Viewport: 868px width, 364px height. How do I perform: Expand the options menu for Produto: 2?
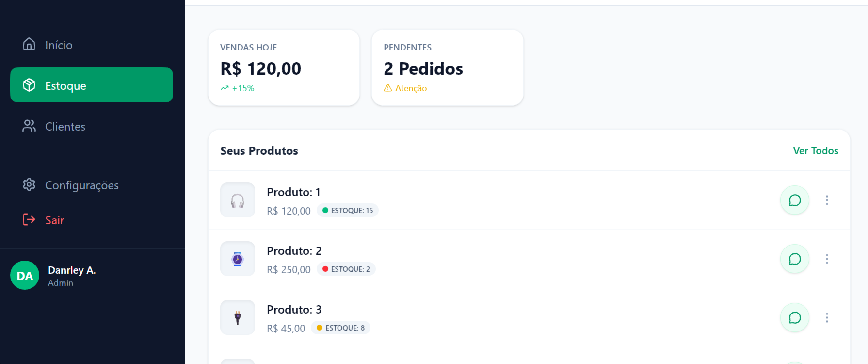[827, 259]
